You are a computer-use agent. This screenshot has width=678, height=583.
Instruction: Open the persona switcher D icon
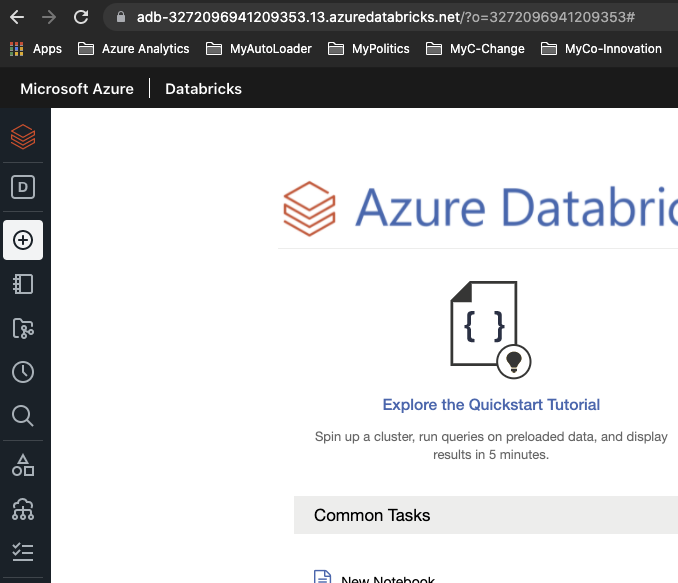[x=23, y=187]
